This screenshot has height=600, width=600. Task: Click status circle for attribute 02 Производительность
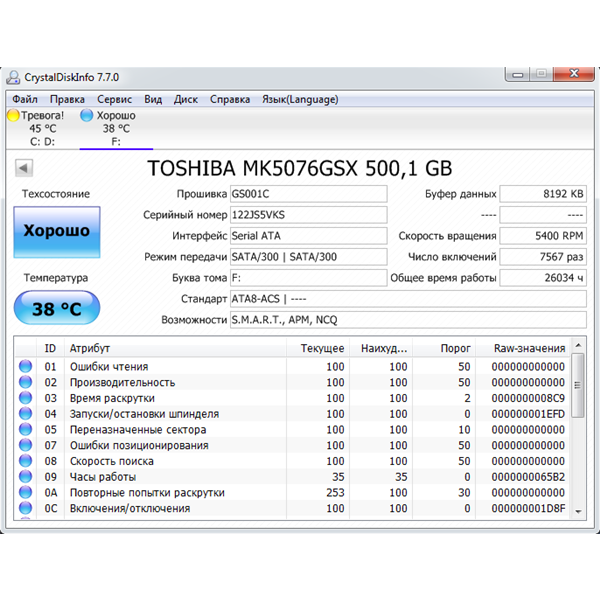point(26,382)
